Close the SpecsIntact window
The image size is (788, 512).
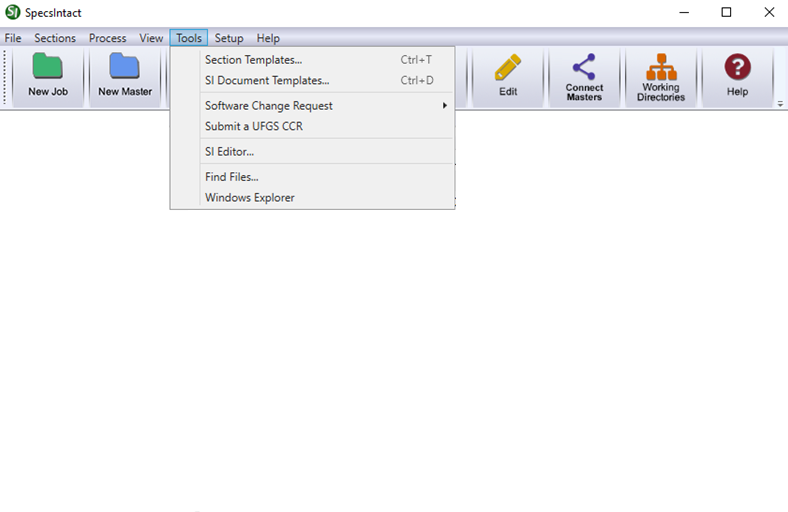[x=769, y=12]
